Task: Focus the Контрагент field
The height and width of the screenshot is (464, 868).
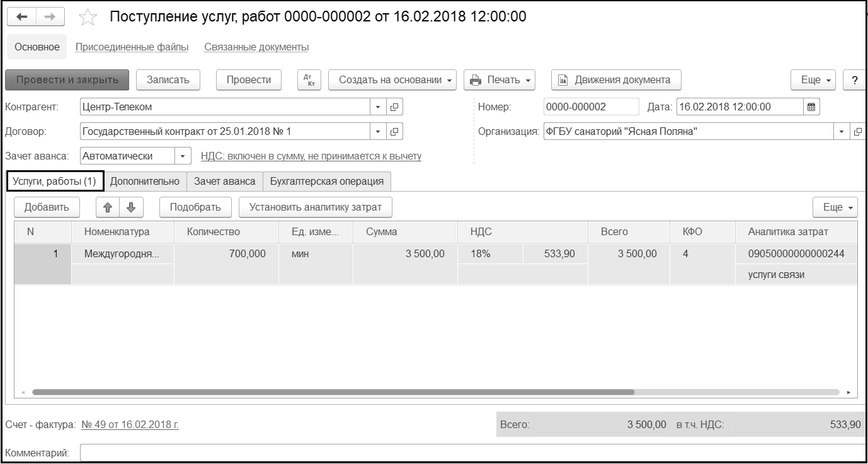Action: 226,107
